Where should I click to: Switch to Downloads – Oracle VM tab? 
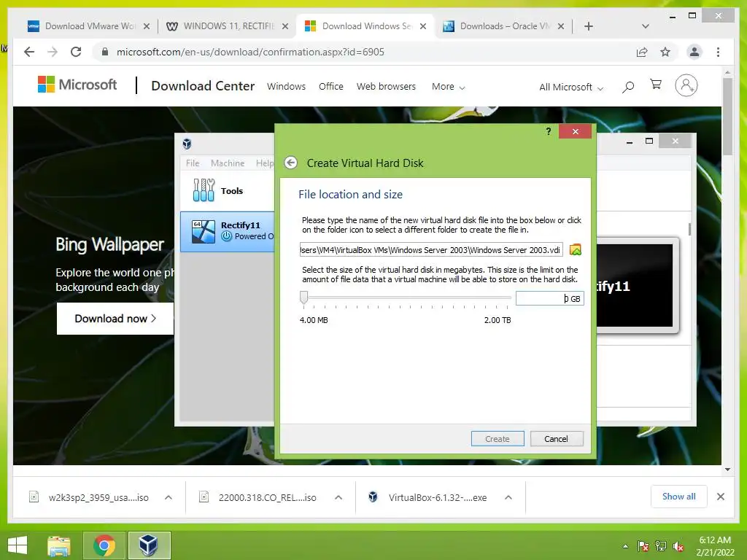pyautogui.click(x=503, y=26)
